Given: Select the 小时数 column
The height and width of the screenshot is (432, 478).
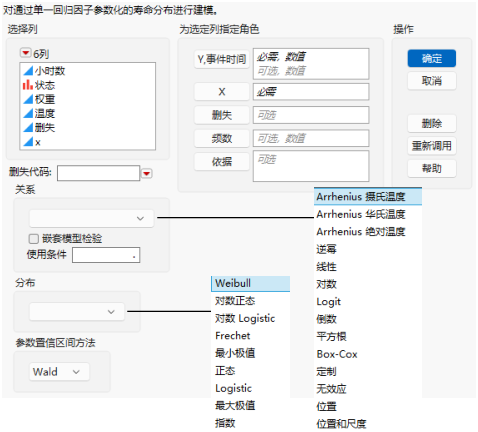Looking at the screenshot, I should 50,71.
